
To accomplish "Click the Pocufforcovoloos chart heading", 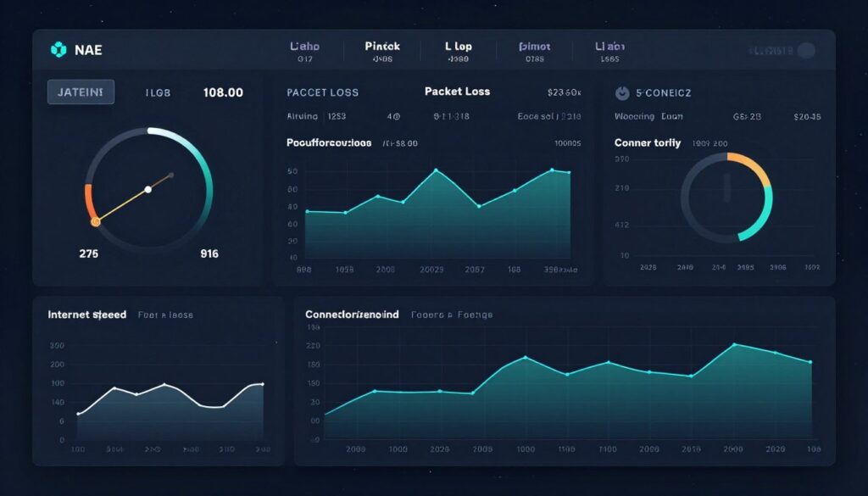I will click(x=329, y=142).
